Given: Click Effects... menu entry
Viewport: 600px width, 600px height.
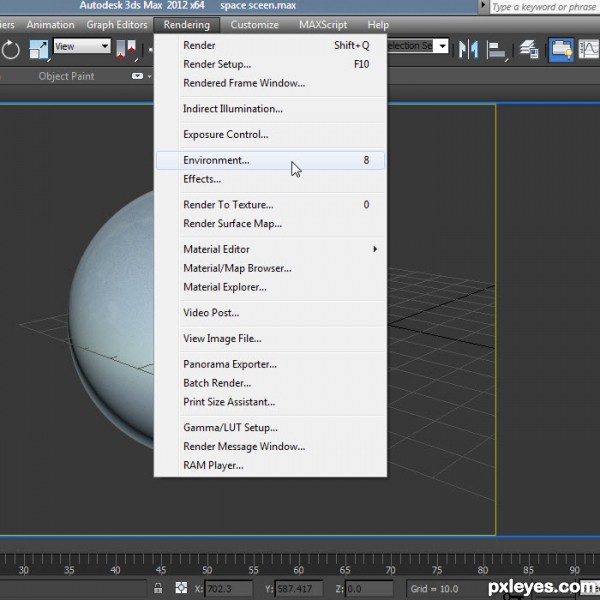Looking at the screenshot, I should coord(270,179).
